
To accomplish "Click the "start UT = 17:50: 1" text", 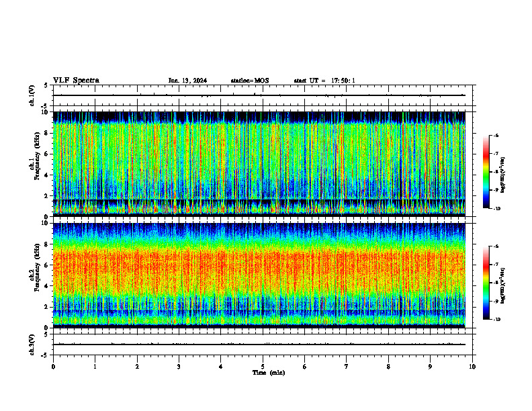I will click(x=324, y=81).
